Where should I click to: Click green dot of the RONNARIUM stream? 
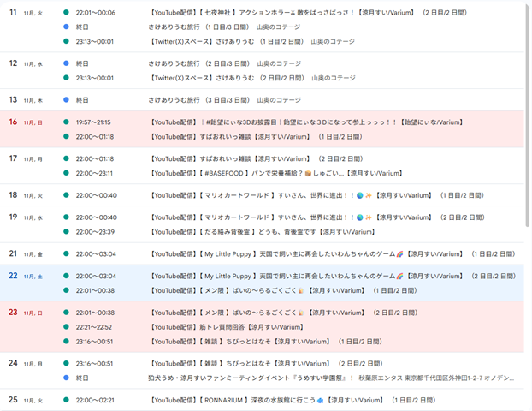67,400
